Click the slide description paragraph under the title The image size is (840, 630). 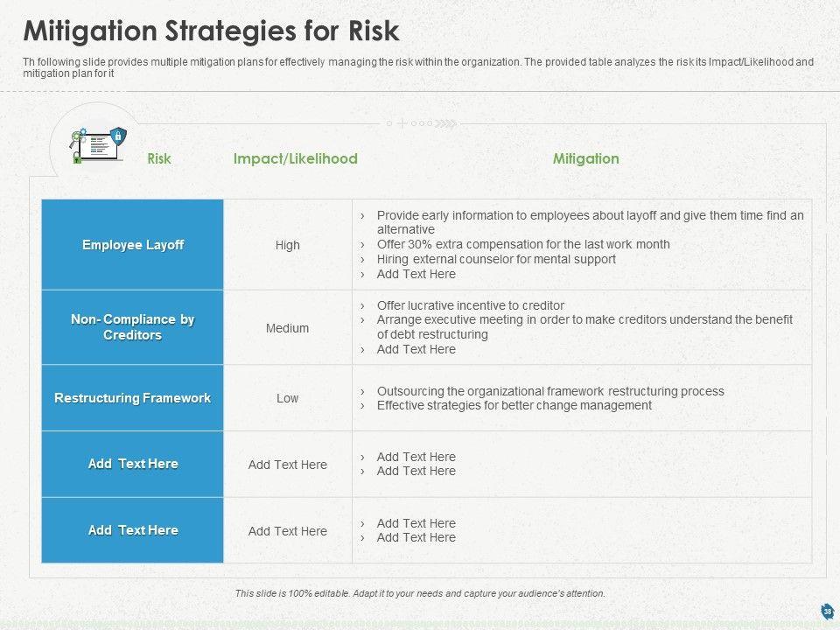(x=418, y=68)
